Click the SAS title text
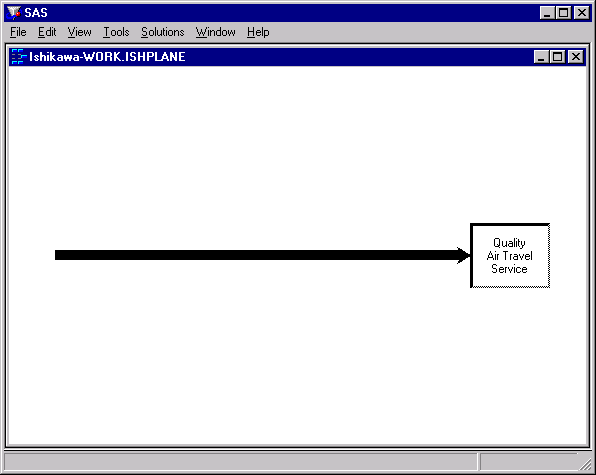The height and width of the screenshot is (475, 596). click(36, 13)
